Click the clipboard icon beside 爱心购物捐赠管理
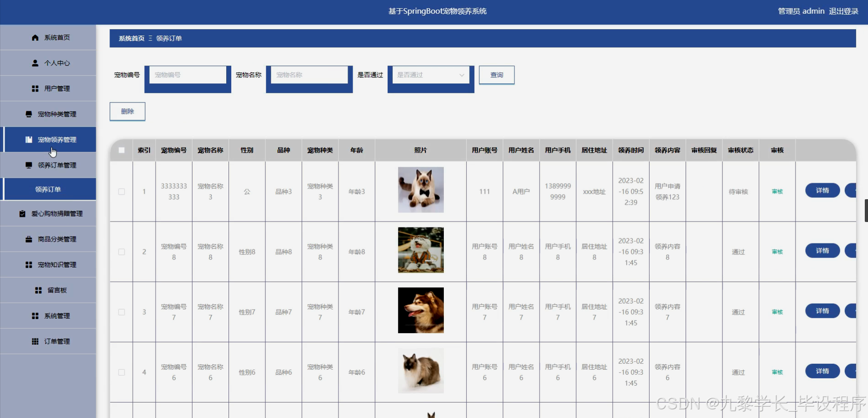 (22, 214)
